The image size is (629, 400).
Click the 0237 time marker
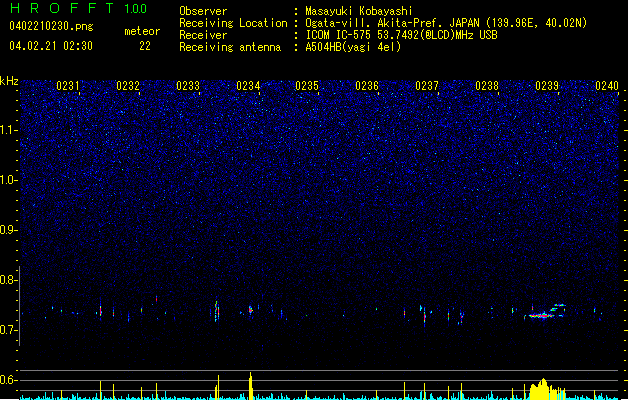click(427, 86)
